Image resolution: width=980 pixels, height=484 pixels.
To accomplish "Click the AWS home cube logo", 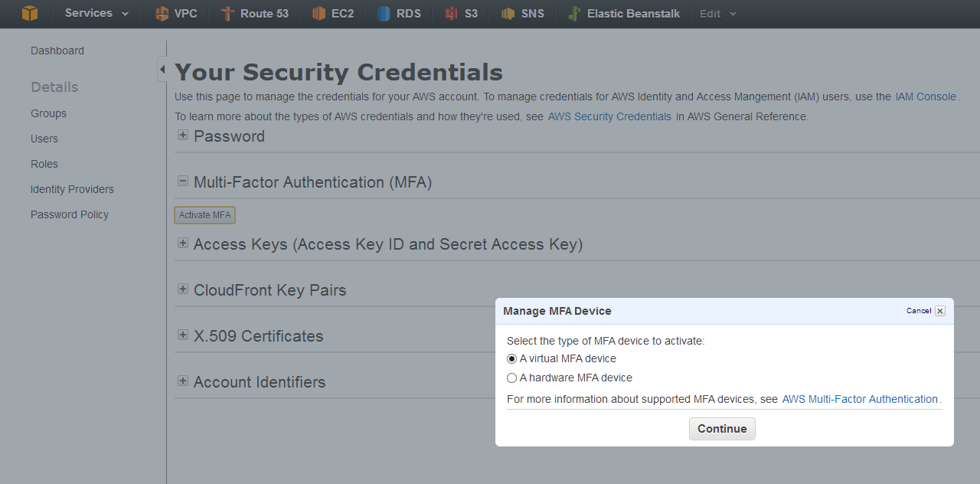I will [x=29, y=13].
